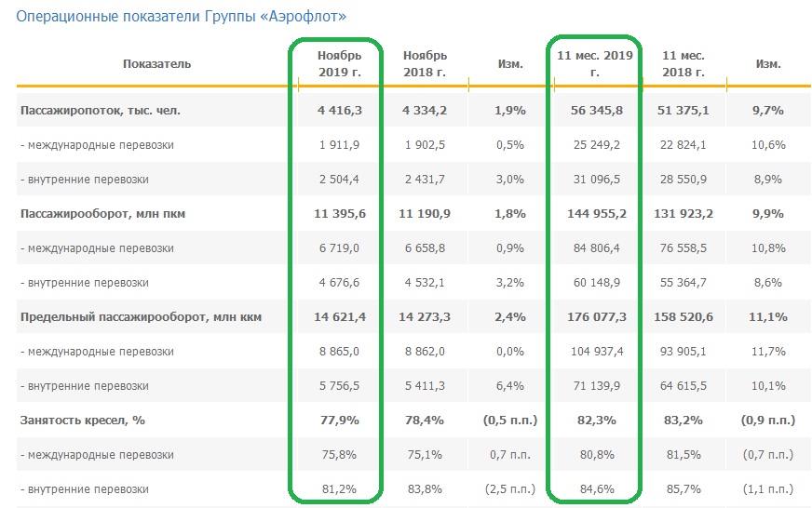This screenshot has height=508, width=812.
Task: Select the cell '1 911,9'
Action: (x=339, y=145)
